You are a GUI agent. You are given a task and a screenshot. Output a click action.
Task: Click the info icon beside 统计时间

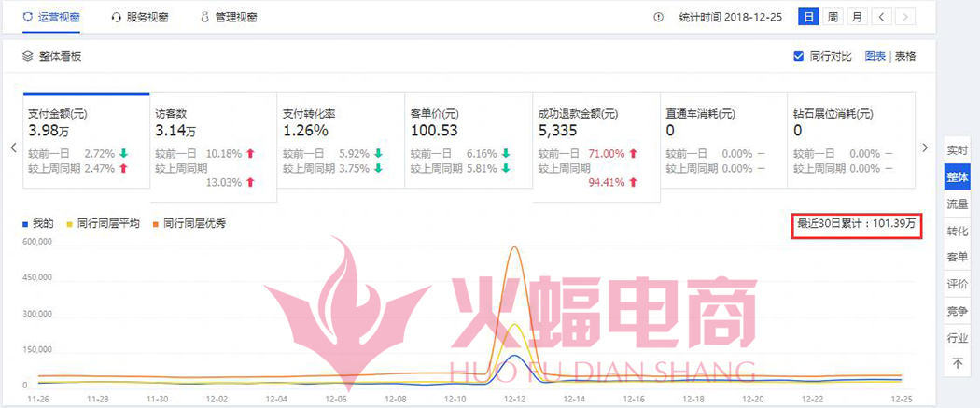click(658, 18)
